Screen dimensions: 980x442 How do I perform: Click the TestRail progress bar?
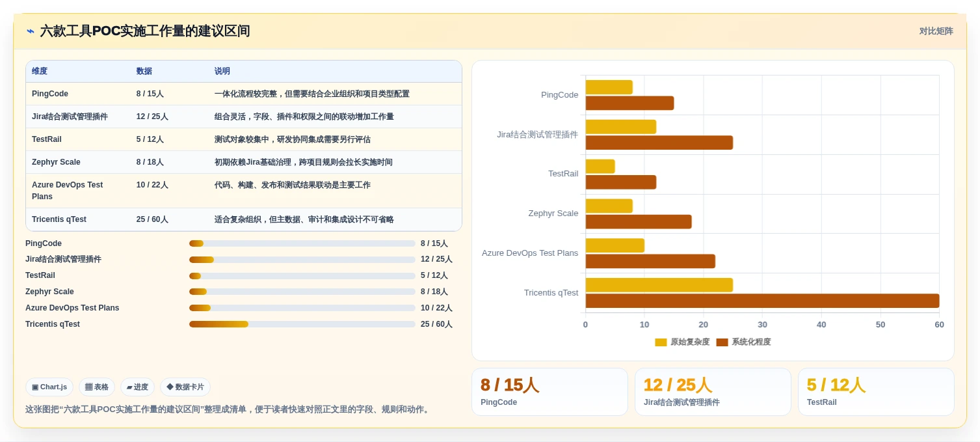[302, 276]
